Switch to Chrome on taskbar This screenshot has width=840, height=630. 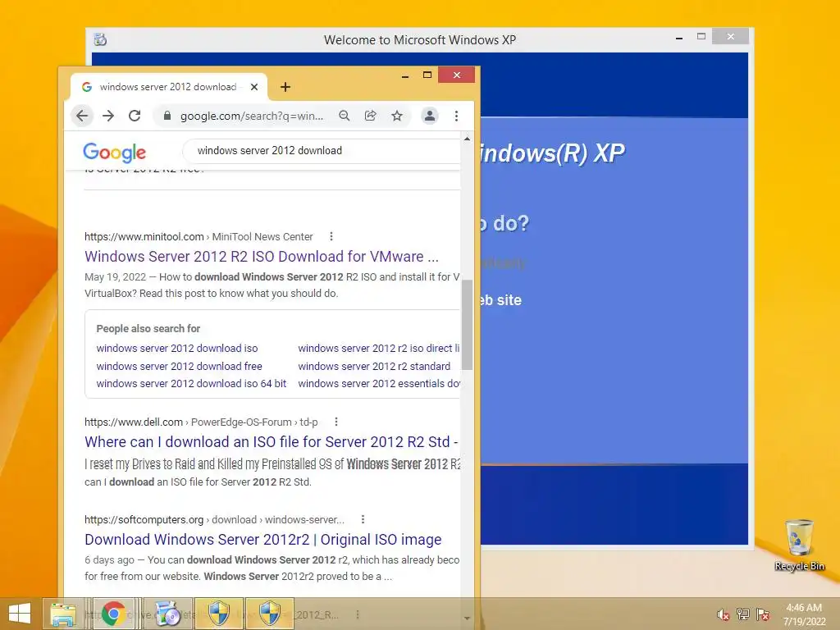tap(113, 614)
